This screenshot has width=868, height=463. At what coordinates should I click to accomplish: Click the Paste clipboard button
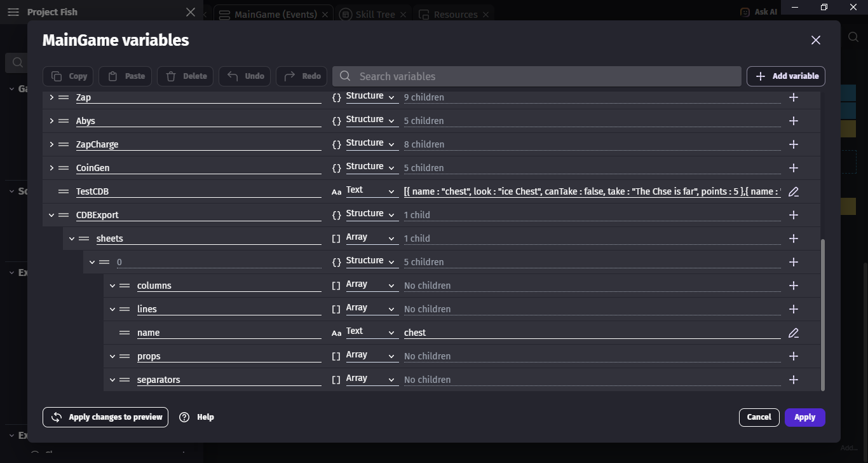click(x=126, y=76)
